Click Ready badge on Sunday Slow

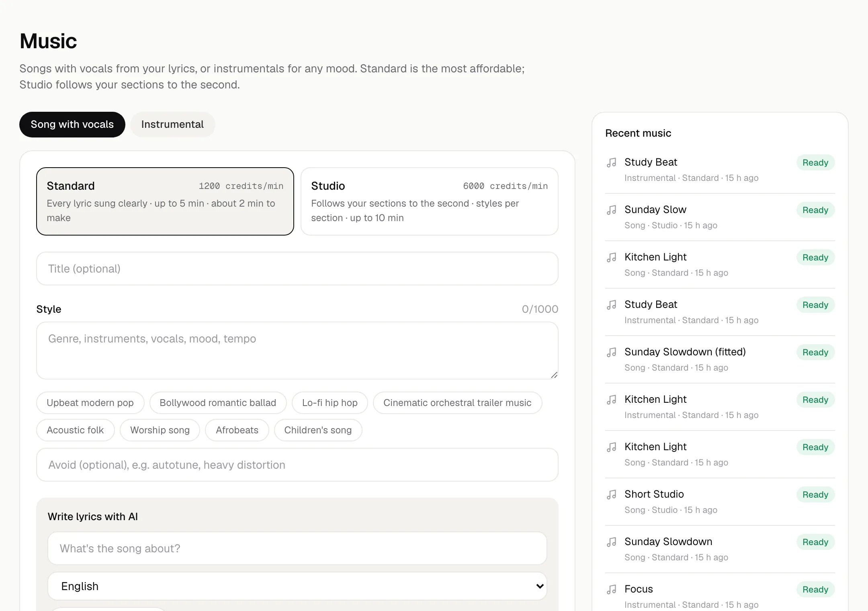click(x=815, y=210)
